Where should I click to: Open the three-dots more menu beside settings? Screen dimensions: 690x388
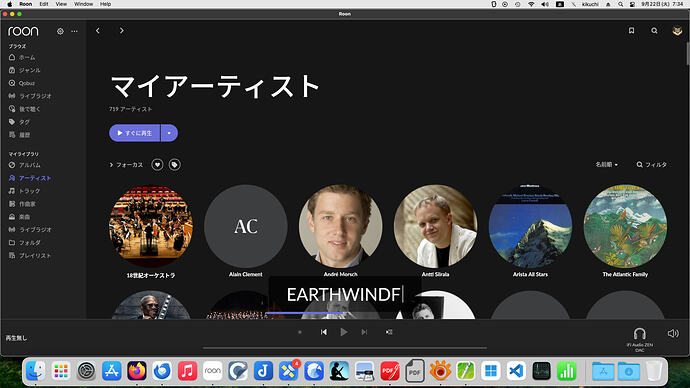[x=74, y=31]
